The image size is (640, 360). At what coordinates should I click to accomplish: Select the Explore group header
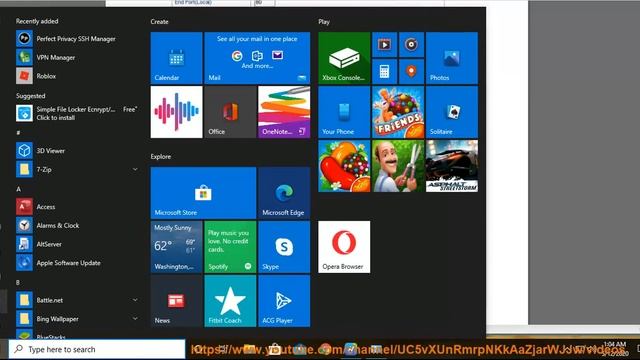pos(160,157)
